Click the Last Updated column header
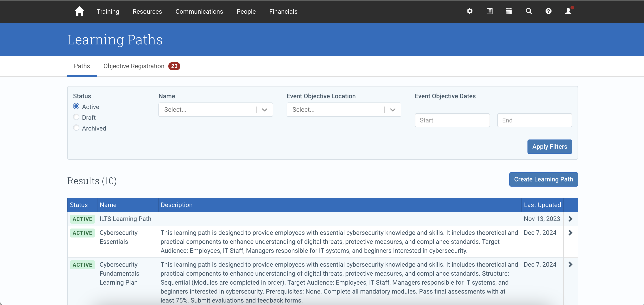Screen dimensions: 644x305 click(542, 205)
